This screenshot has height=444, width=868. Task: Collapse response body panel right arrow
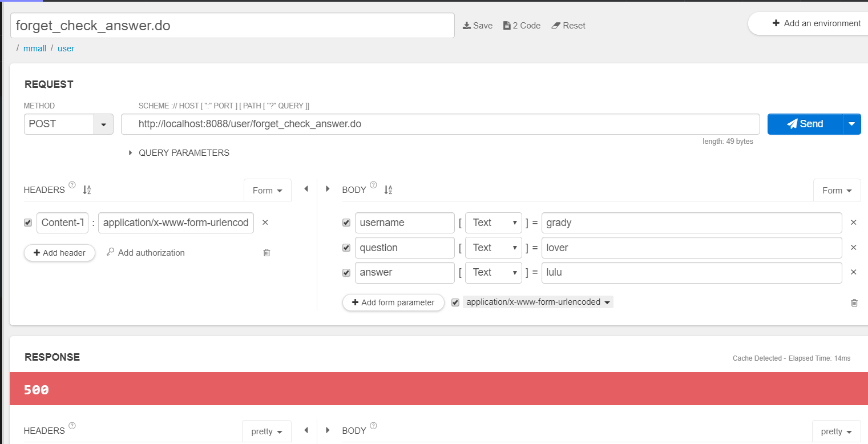(x=328, y=430)
